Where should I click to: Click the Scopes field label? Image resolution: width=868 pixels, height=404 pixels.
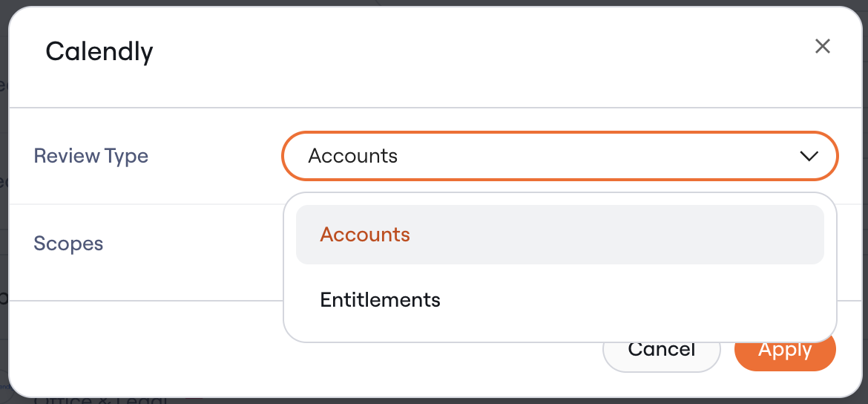coord(68,244)
